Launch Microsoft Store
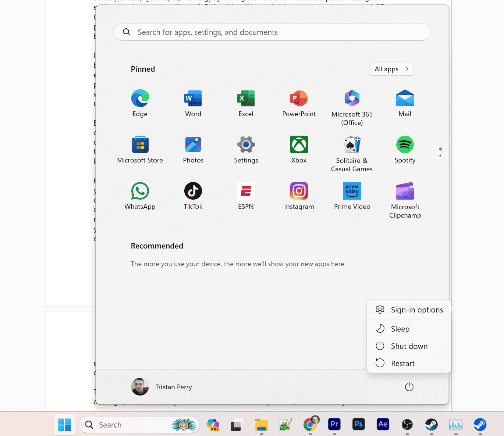 point(140,150)
